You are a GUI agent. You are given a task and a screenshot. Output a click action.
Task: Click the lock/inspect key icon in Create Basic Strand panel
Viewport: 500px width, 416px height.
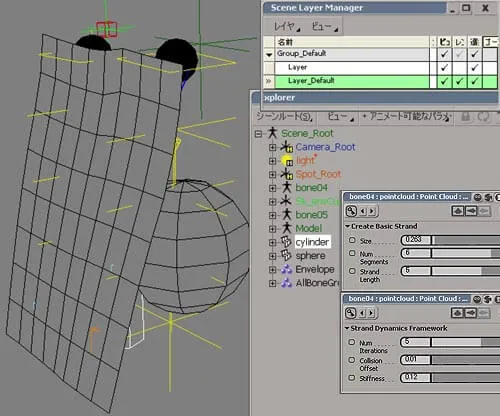pyautogui.click(x=351, y=211)
